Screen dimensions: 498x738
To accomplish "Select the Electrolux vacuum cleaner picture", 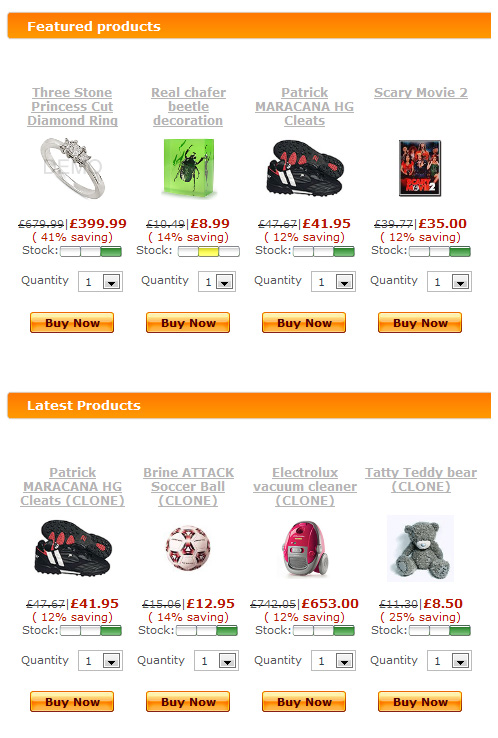I will (305, 548).
